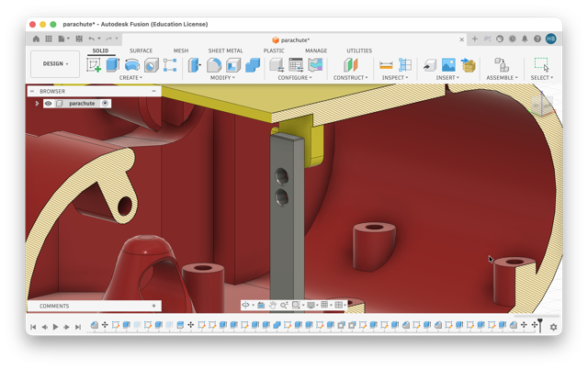Select the Press Pull tool

point(195,65)
